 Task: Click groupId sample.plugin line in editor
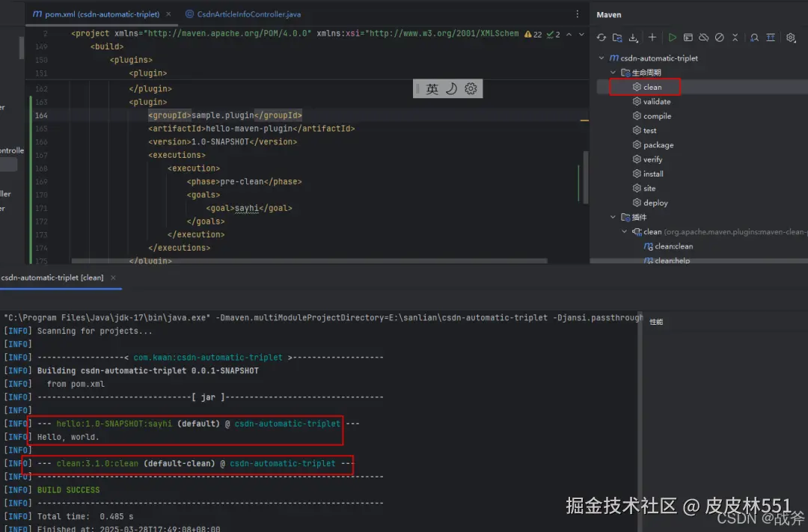click(225, 115)
